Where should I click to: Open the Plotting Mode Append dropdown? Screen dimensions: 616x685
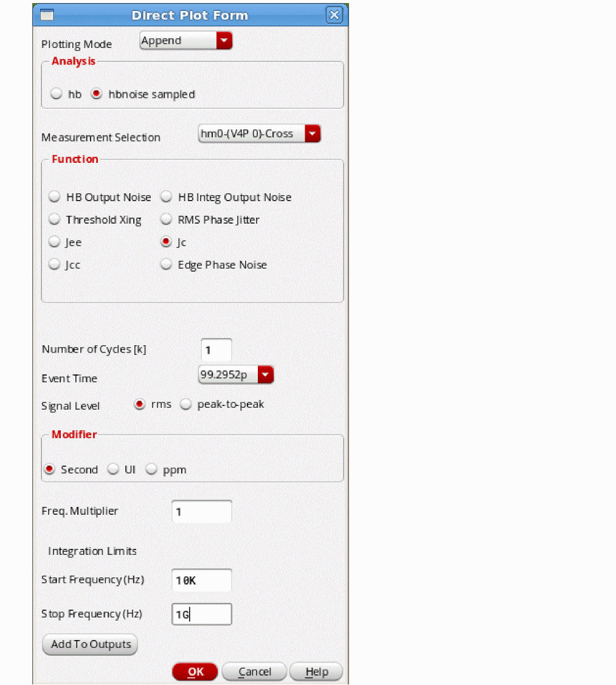click(186, 41)
